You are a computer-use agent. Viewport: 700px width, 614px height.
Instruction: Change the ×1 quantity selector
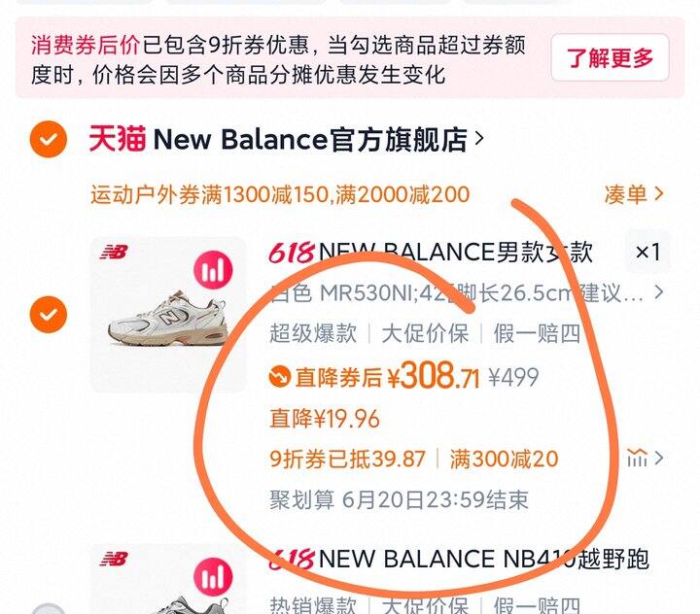pyautogui.click(x=647, y=253)
